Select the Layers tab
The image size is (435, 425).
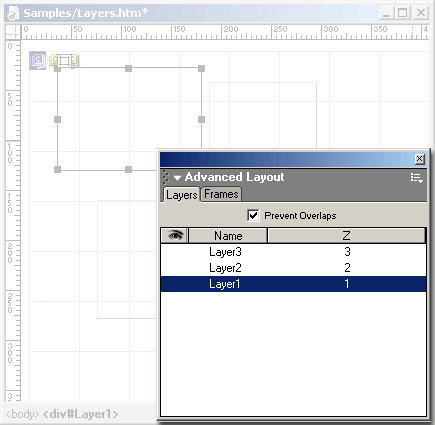pyautogui.click(x=182, y=195)
